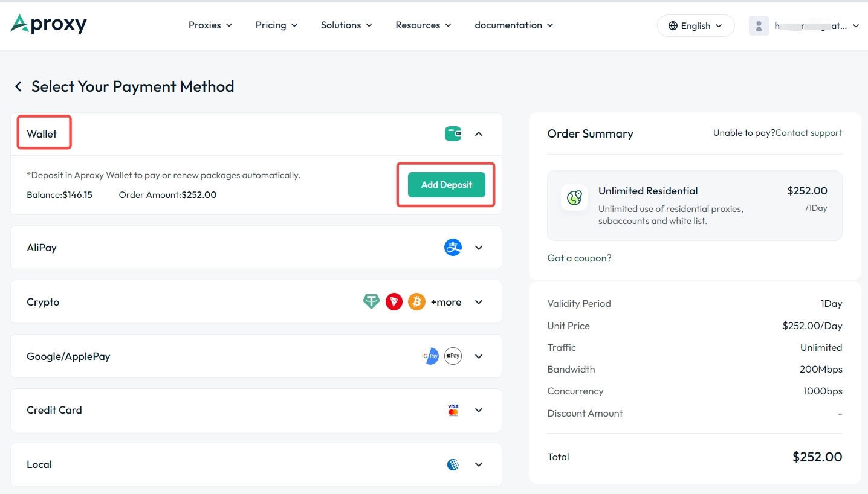
Task: Click the Google/ApplePay label
Action: point(68,356)
